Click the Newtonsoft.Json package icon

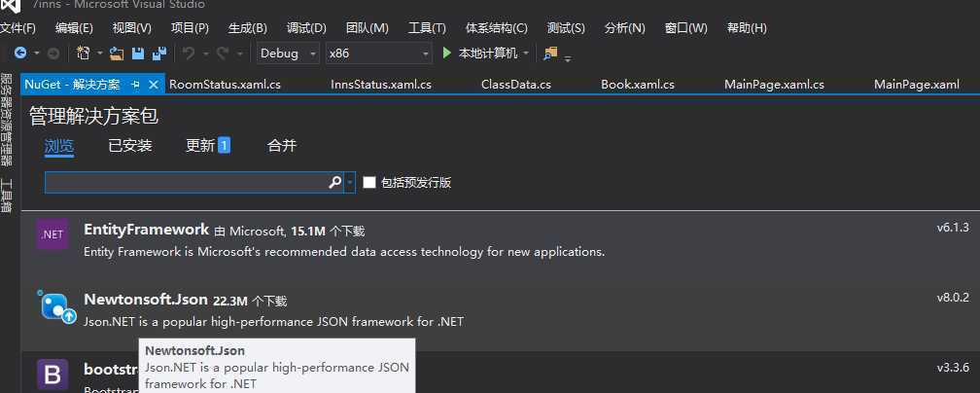[56, 306]
